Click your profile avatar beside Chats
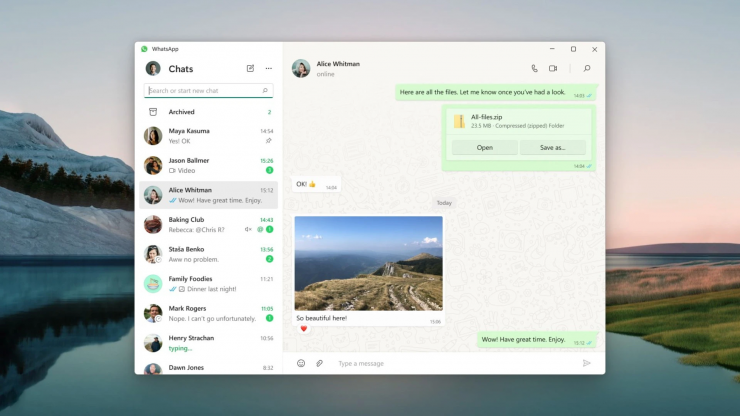The width and height of the screenshot is (740, 416). coord(153,69)
